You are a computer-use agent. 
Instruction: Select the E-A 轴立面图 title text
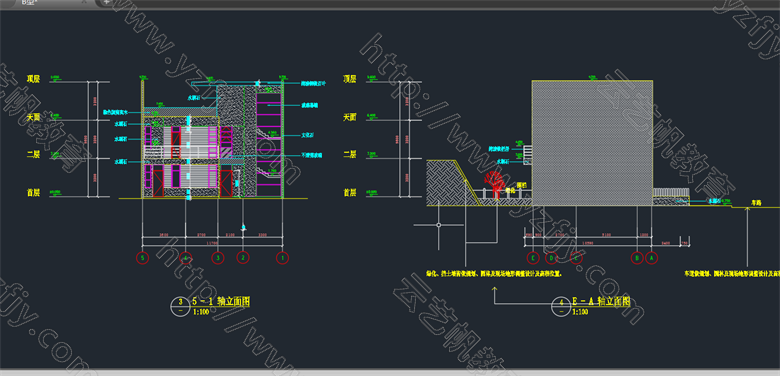click(x=602, y=301)
